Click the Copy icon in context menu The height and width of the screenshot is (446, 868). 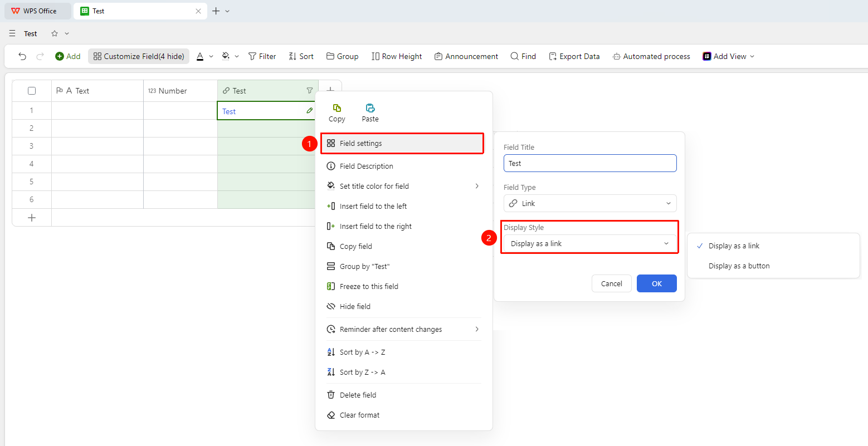coord(337,108)
